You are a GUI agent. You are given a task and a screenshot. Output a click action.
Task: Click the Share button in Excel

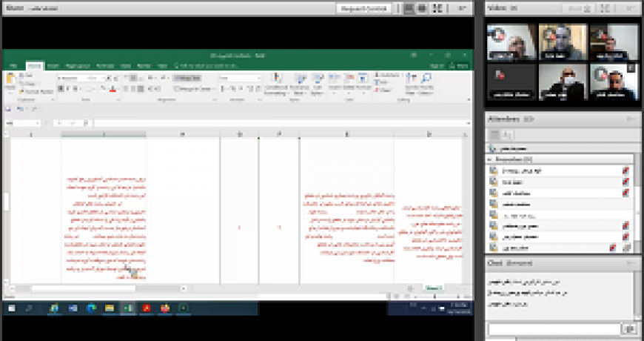[x=459, y=66]
